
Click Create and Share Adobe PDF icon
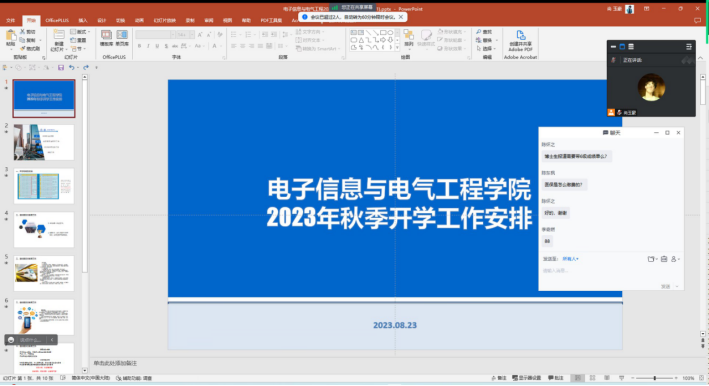(x=520, y=41)
